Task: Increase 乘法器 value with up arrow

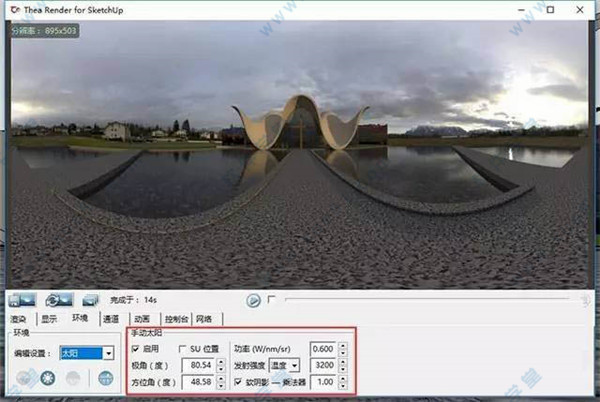Action: (x=343, y=378)
